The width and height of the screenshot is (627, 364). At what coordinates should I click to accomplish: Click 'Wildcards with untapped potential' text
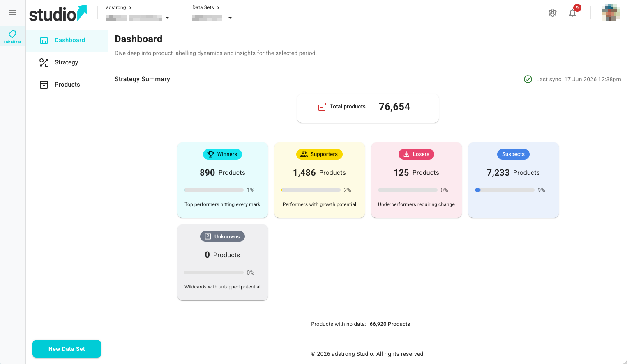click(222, 287)
